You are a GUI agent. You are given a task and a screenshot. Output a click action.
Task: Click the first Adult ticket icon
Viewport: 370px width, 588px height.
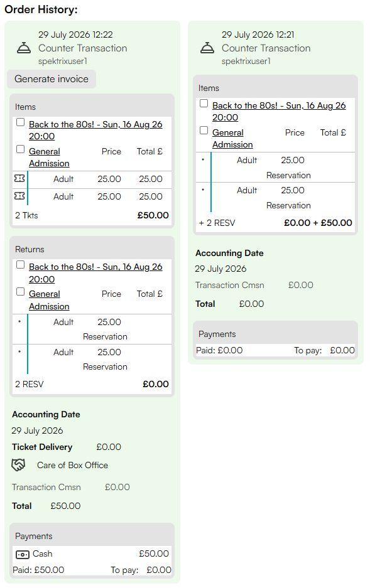(19, 178)
